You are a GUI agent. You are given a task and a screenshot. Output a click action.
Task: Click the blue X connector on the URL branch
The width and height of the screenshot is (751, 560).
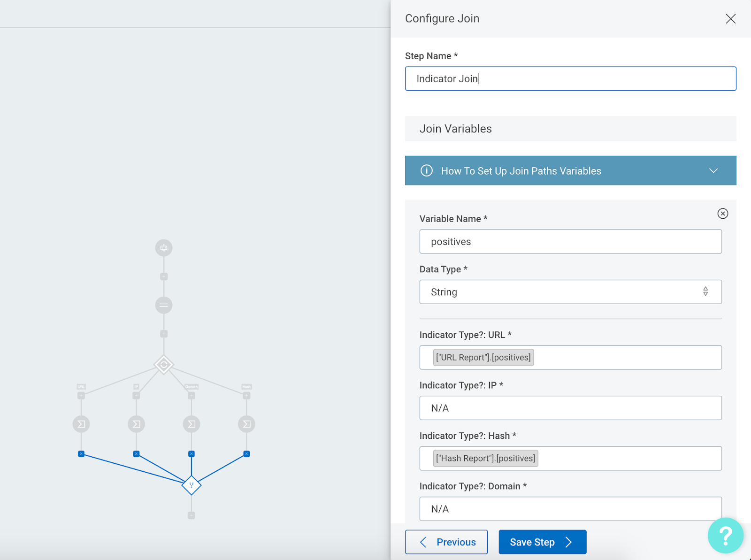[81, 454]
